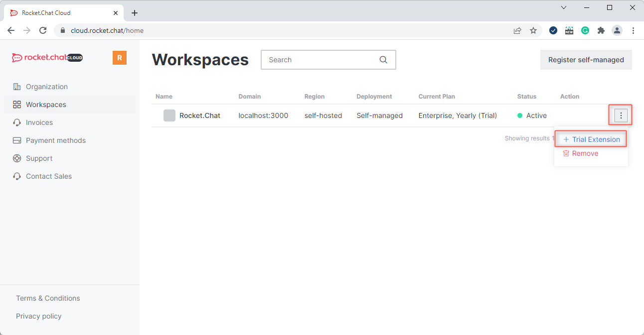Viewport: 644px width, 335px height.
Task: Click the plus icon beside Trial Extension
Action: (x=566, y=139)
